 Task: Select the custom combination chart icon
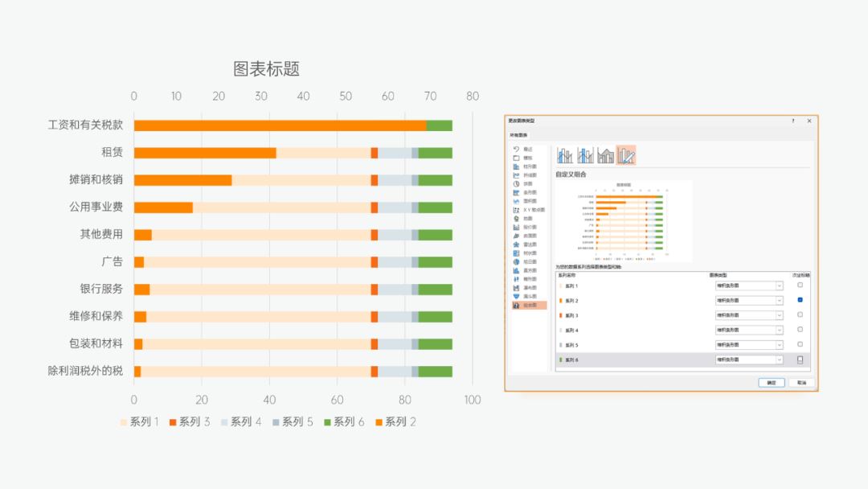tap(626, 155)
